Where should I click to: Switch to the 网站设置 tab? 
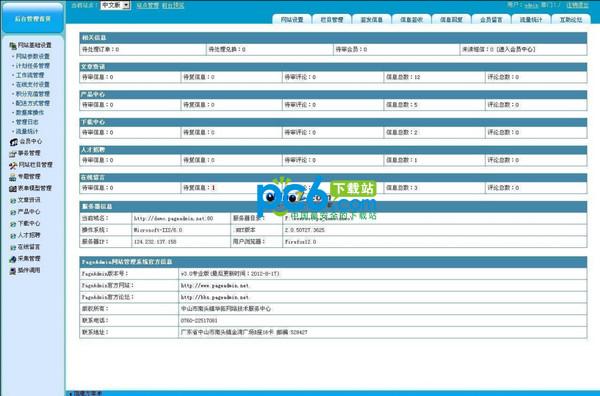pyautogui.click(x=292, y=19)
